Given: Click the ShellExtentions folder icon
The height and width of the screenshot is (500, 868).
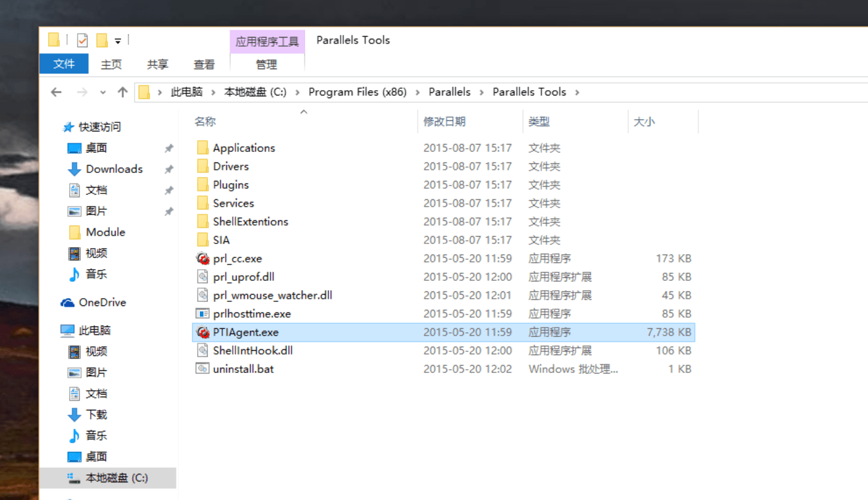Looking at the screenshot, I should click(203, 221).
